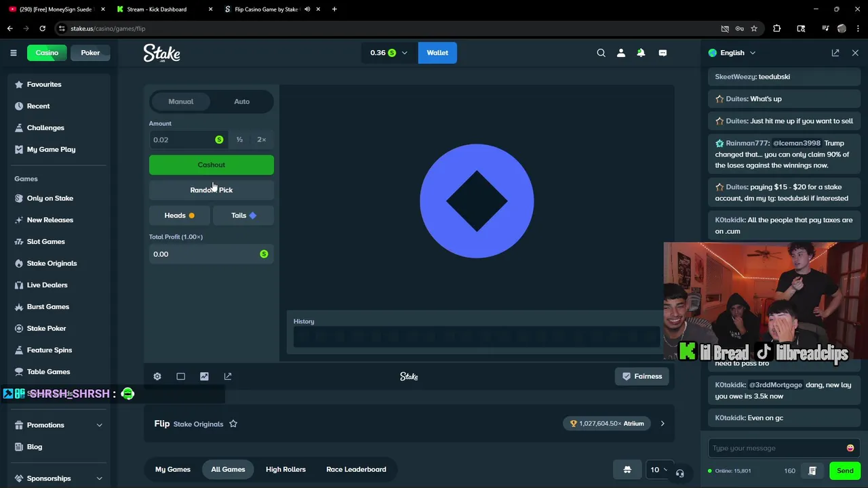Screen dimensions: 868x488
Task: Switch to Manual betting mode
Action: tap(180, 102)
